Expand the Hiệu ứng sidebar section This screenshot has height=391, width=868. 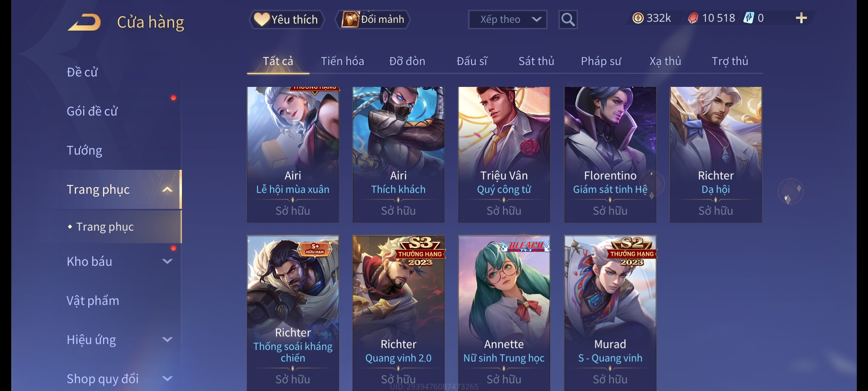[167, 340]
